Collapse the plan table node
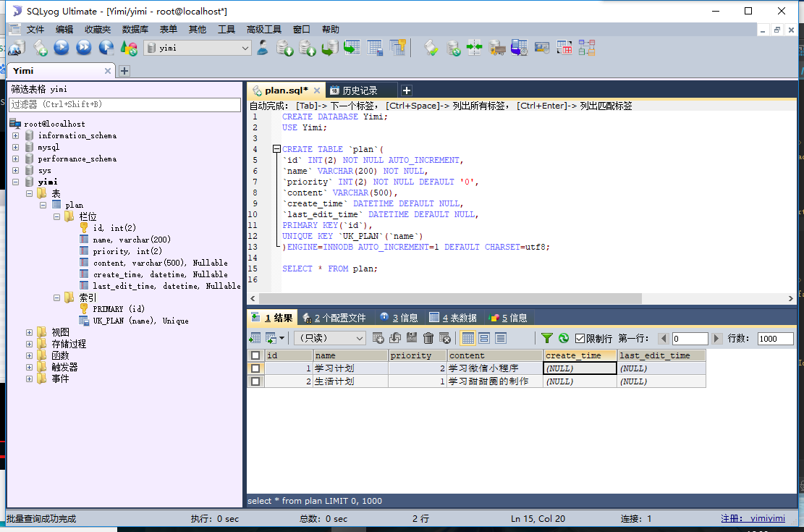The height and width of the screenshot is (532, 804). (x=43, y=206)
